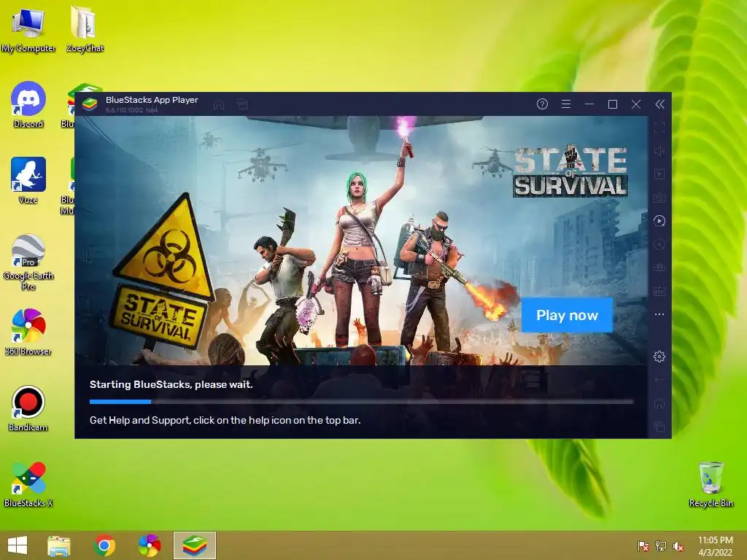Viewport: 747px width, 560px height.
Task: Click the back arrow in sidebar
Action: (x=659, y=379)
